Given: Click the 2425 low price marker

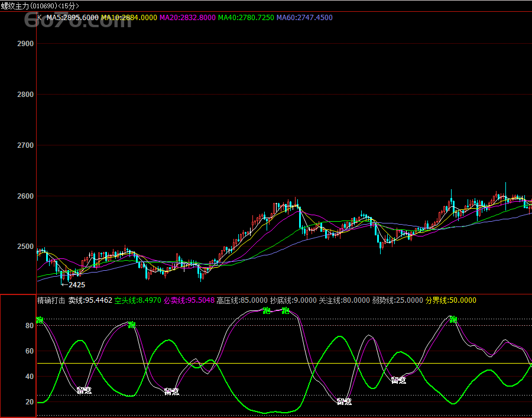Looking at the screenshot, I should [76, 284].
